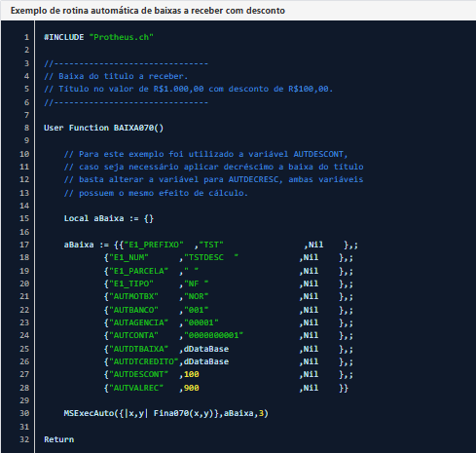Click dDataBase on the AUTDTBAIXA line

point(206,349)
